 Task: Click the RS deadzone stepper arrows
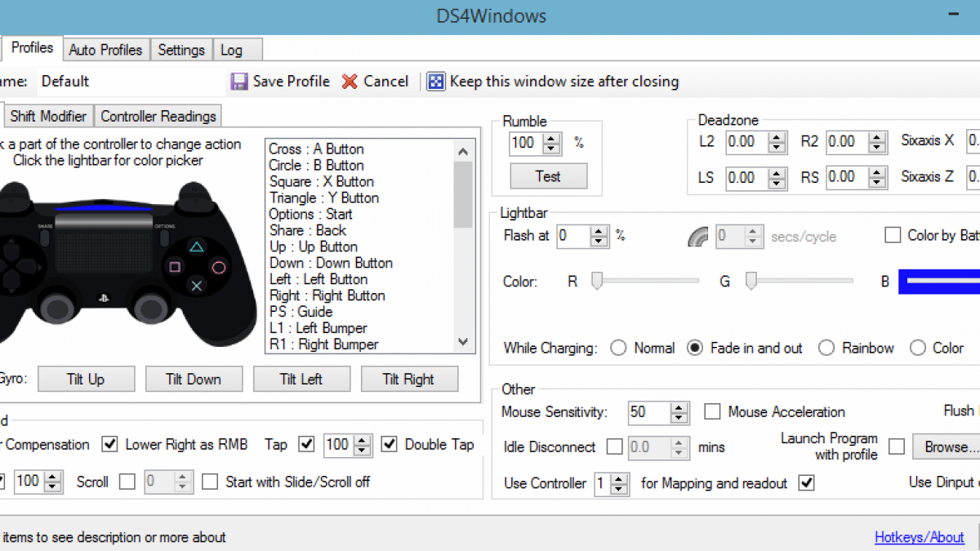tap(878, 177)
